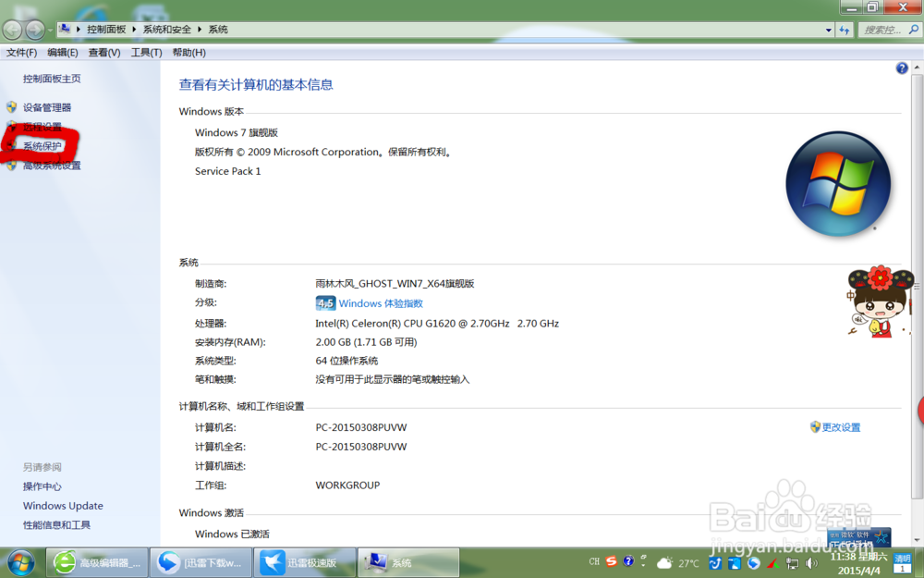This screenshot has height=578, width=924.
Task: Click the Intel(R) Celeron(R) CPU processor text
Action: point(437,323)
